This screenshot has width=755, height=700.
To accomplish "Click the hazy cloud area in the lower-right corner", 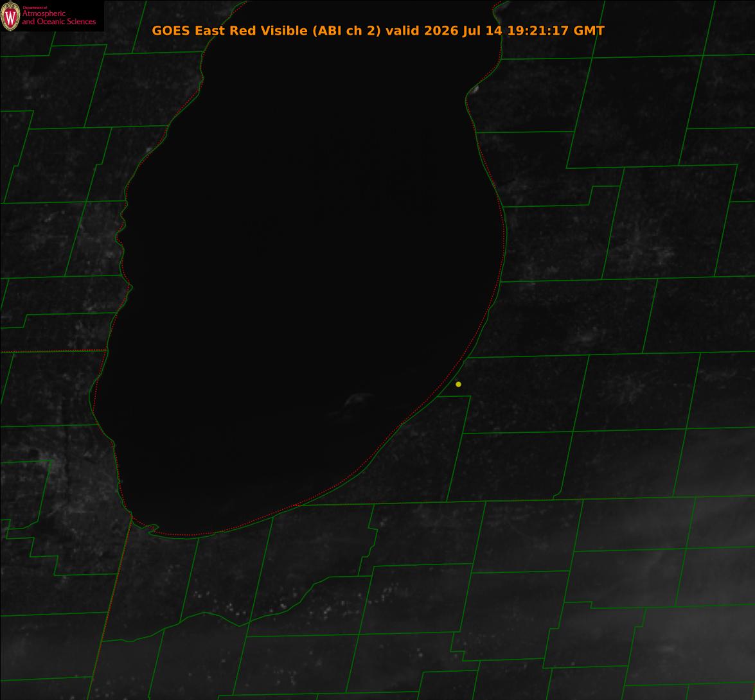I will click(698, 601).
